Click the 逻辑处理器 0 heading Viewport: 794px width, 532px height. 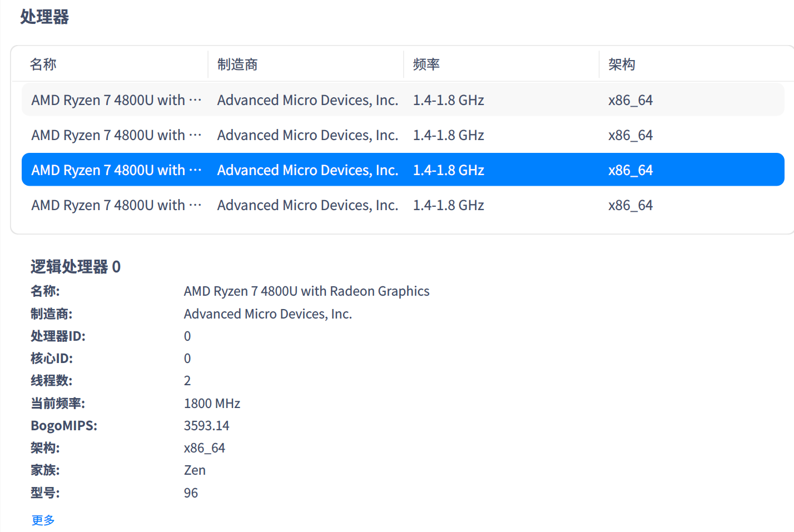[76, 267]
